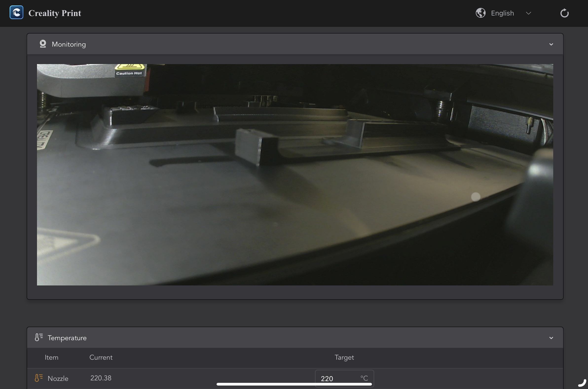588x389 pixels.
Task: Click the Temperature thermometer panel icon
Action: [39, 337]
